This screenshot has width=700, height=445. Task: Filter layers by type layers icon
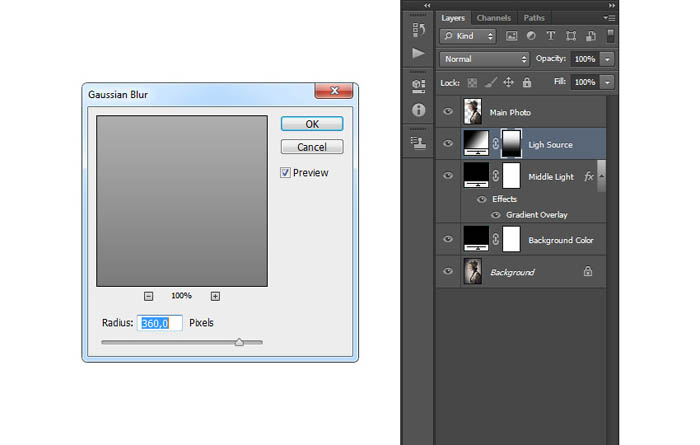click(551, 36)
